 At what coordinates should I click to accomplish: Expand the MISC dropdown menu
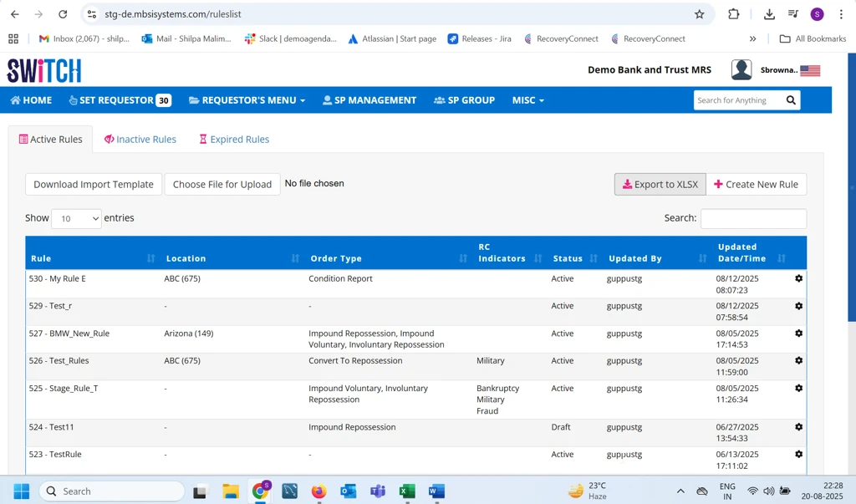(528, 100)
